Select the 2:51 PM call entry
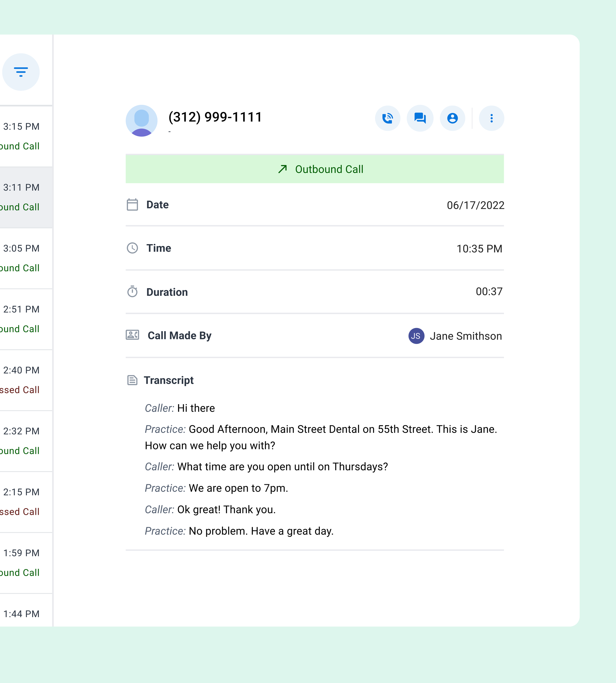The width and height of the screenshot is (616, 683). [26, 319]
